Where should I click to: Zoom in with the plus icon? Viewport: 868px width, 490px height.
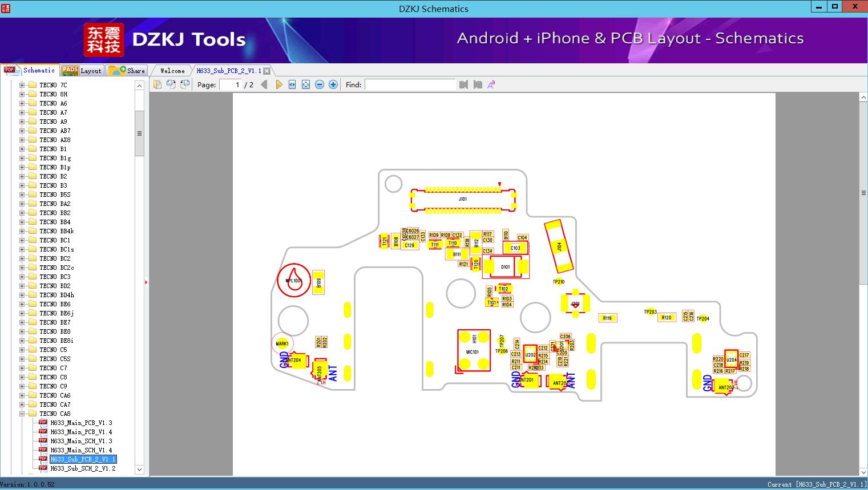pyautogui.click(x=333, y=84)
